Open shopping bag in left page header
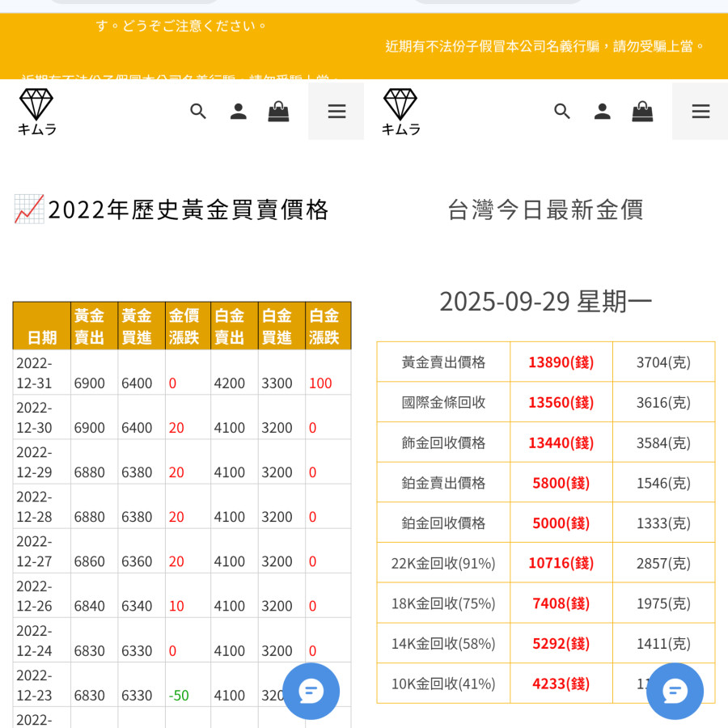728x728 pixels. (278, 112)
